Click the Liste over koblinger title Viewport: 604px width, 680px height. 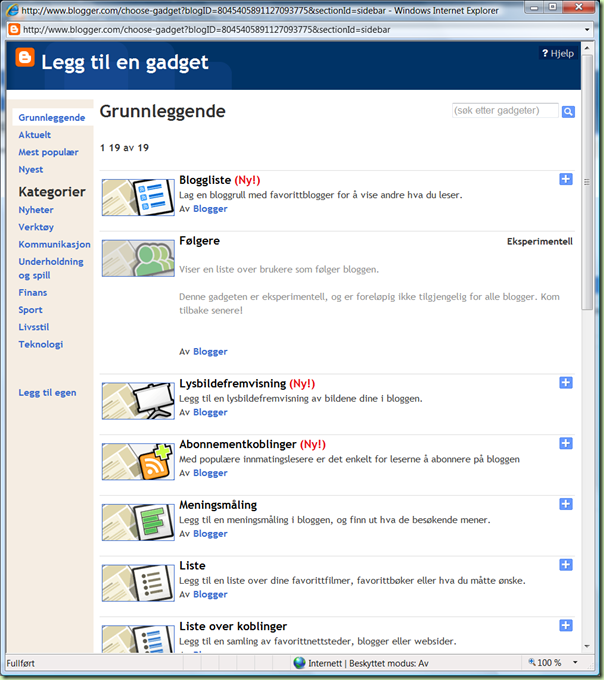click(233, 626)
